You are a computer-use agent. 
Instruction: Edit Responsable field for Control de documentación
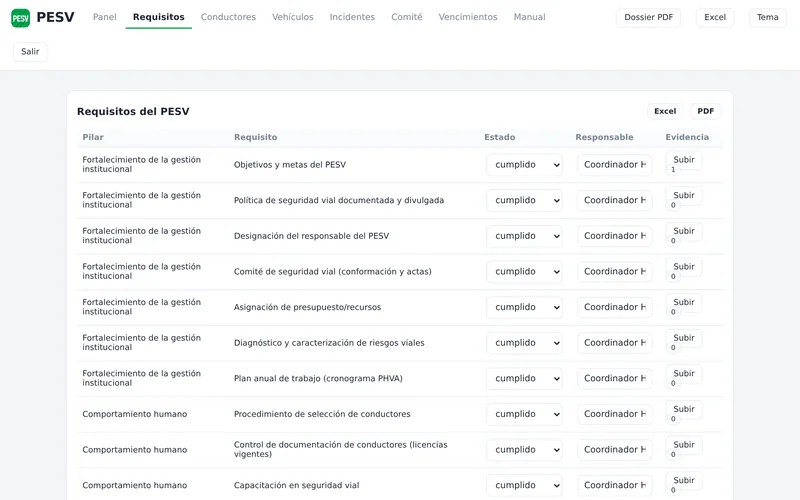tap(615, 450)
